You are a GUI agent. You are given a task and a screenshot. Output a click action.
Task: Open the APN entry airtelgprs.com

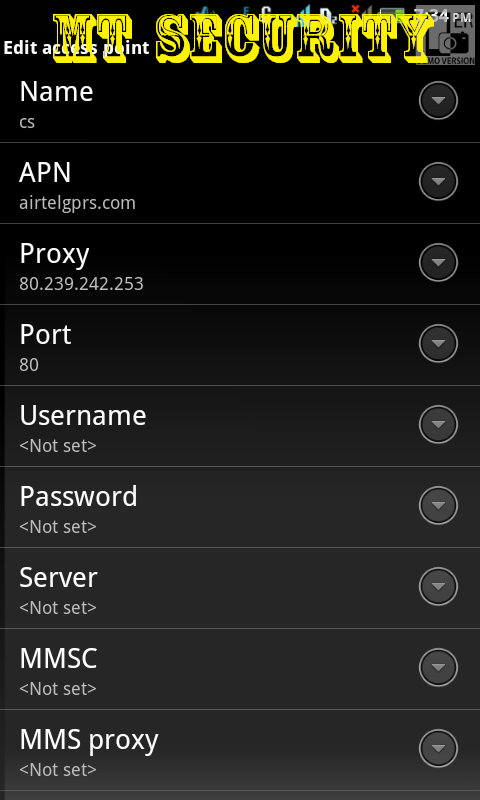(240, 183)
